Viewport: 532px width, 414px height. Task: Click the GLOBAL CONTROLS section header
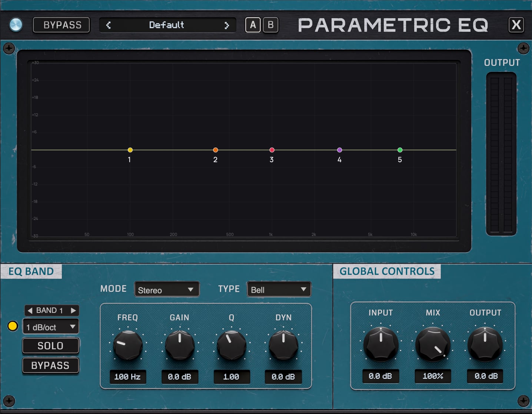(387, 271)
